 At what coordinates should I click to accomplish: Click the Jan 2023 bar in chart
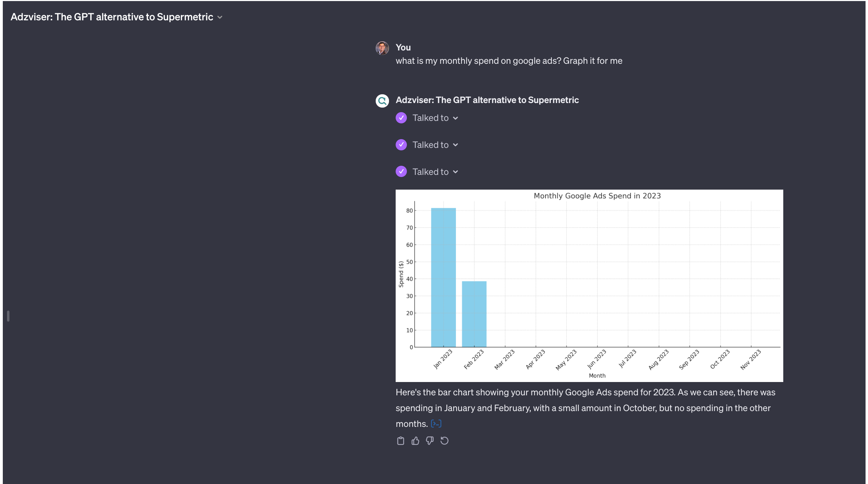tap(443, 277)
